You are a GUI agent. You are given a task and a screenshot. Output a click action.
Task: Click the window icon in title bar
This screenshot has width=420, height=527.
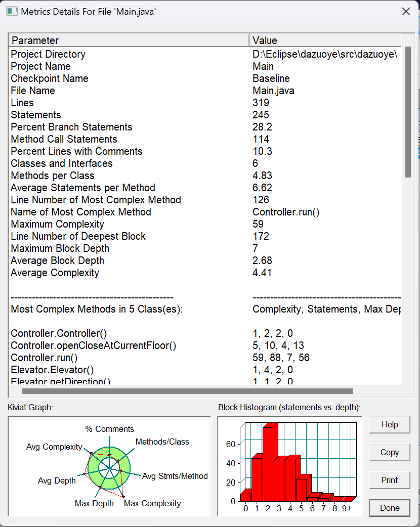coord(12,12)
